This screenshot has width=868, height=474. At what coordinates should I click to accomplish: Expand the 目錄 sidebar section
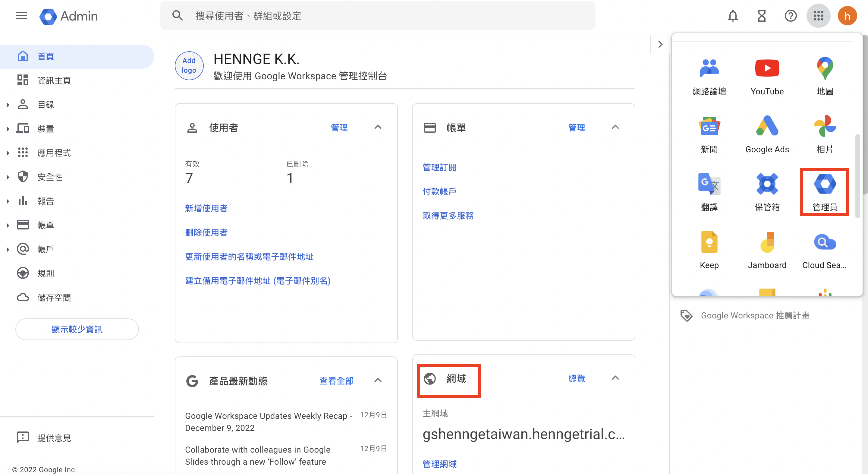click(x=8, y=105)
